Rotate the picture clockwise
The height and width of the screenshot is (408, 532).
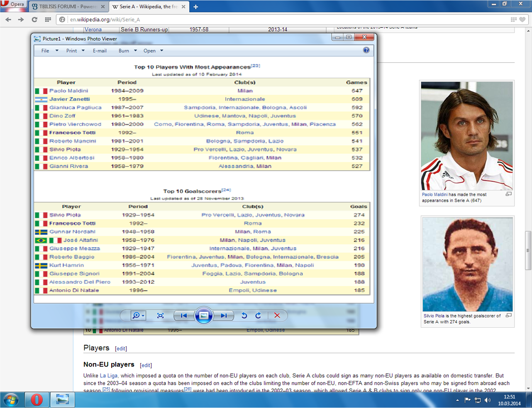(258, 316)
